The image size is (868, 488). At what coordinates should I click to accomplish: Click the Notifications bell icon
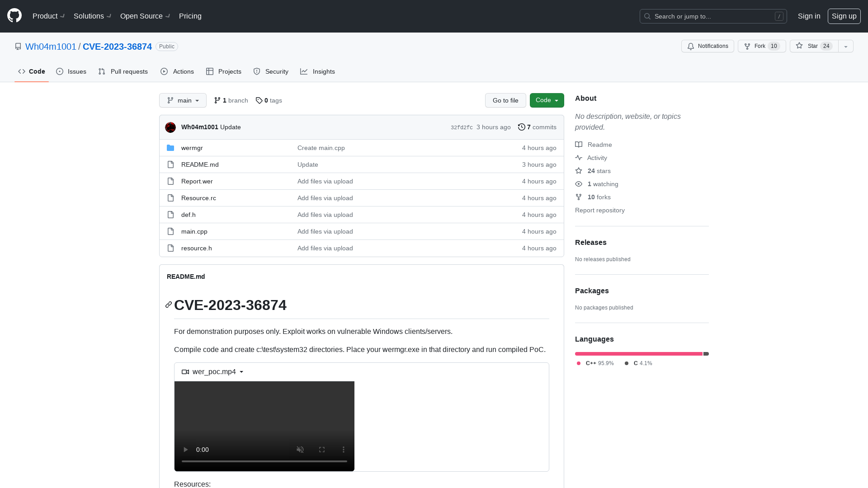[691, 47]
